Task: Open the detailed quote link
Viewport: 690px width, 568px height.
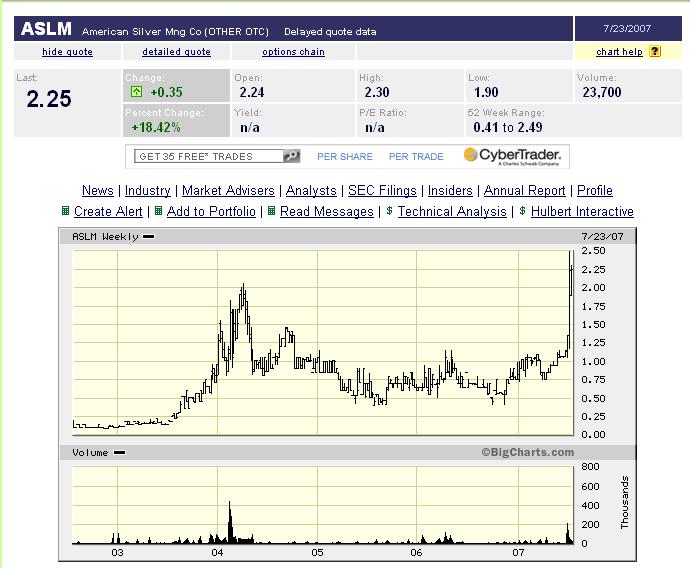Action: [x=176, y=51]
